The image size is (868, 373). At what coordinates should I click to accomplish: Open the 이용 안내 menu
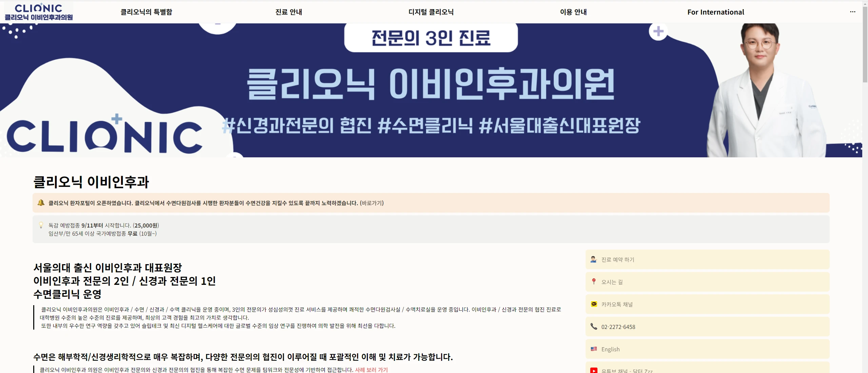(573, 12)
